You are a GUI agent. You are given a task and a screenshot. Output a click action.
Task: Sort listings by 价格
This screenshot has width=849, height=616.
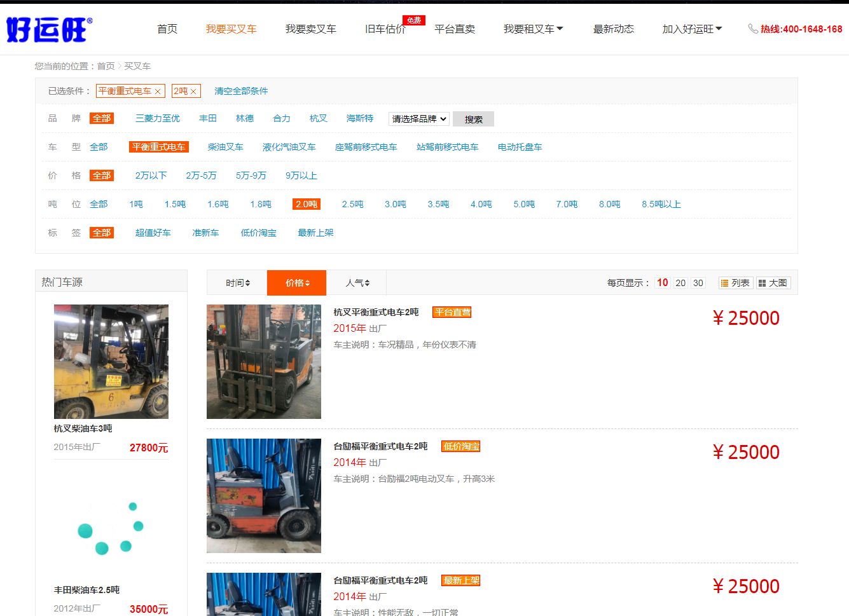click(x=297, y=283)
